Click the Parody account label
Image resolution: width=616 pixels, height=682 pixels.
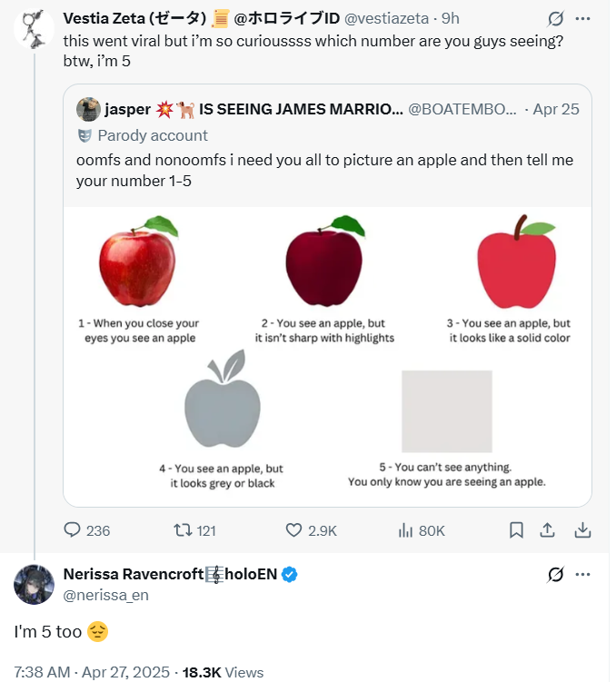pos(153,135)
